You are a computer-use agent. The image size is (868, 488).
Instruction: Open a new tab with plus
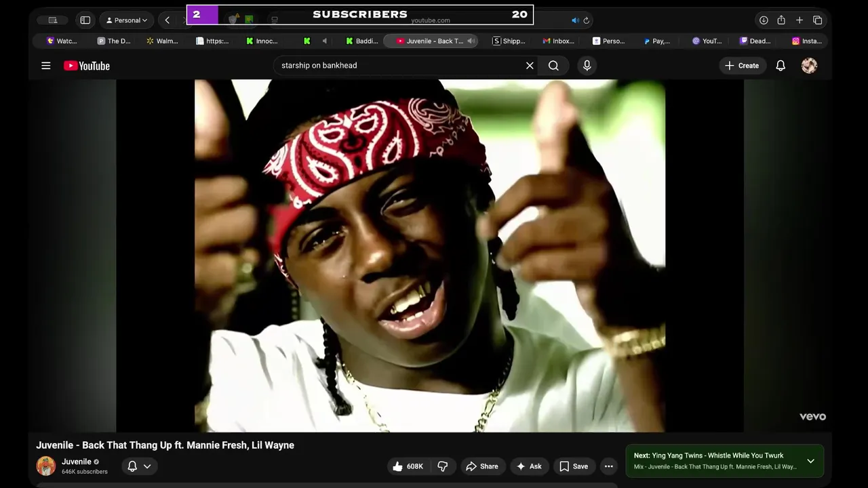[x=800, y=20]
